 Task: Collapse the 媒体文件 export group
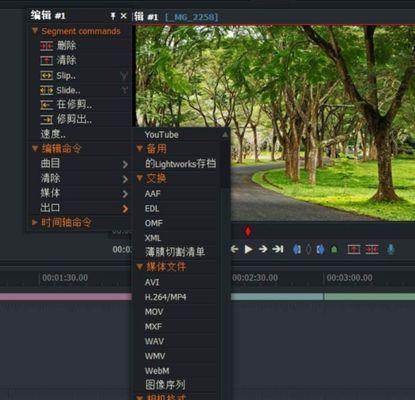[x=140, y=266]
